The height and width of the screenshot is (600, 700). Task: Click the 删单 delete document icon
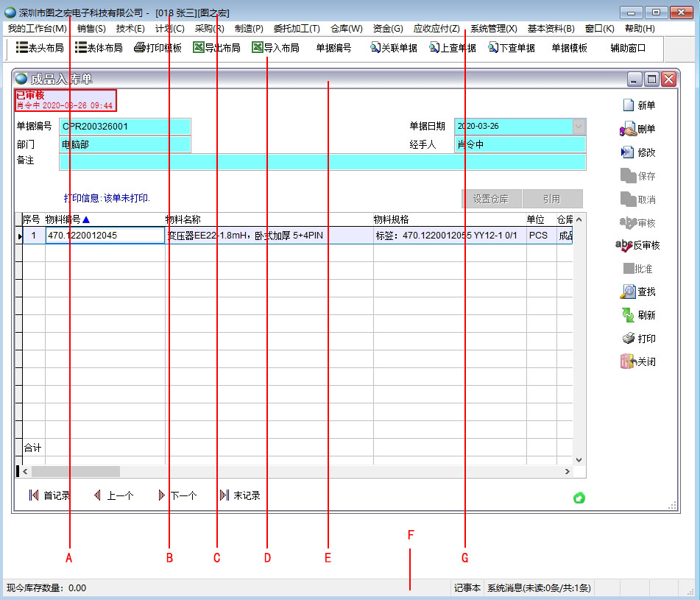628,130
